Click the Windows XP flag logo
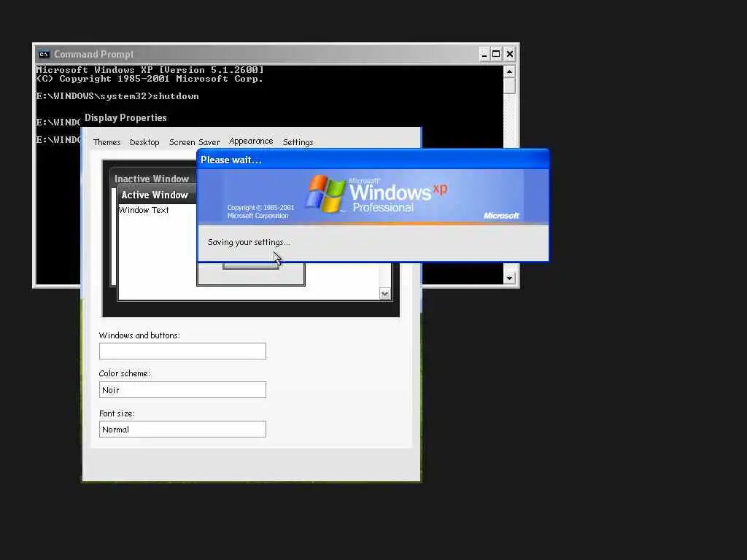This screenshot has width=747, height=560. (325, 194)
